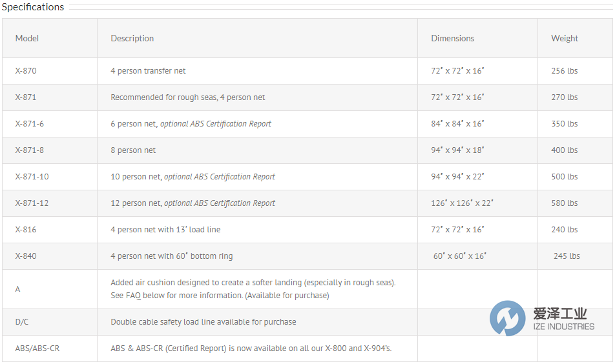The height and width of the screenshot is (364, 615).
Task: Click the Specifications section heading
Action: pos(33,7)
